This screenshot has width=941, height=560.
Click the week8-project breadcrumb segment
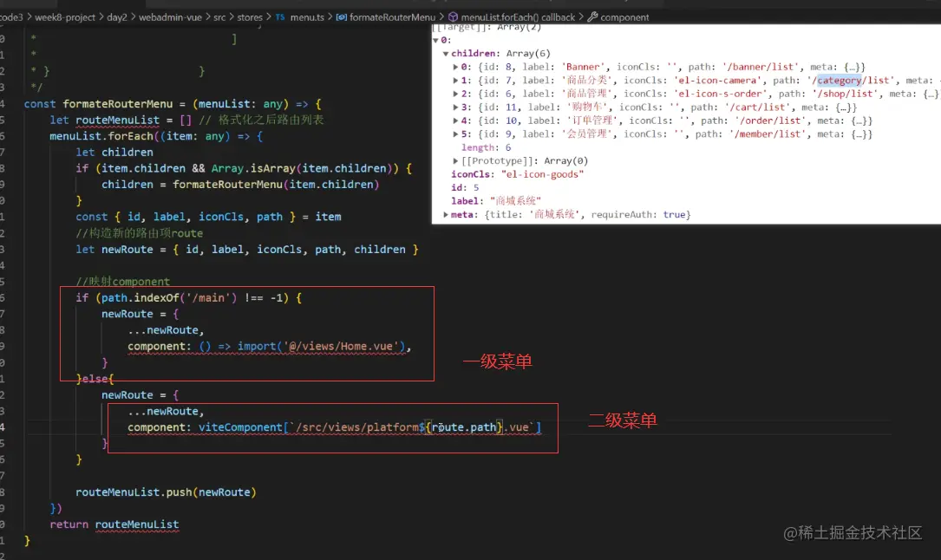pos(65,17)
